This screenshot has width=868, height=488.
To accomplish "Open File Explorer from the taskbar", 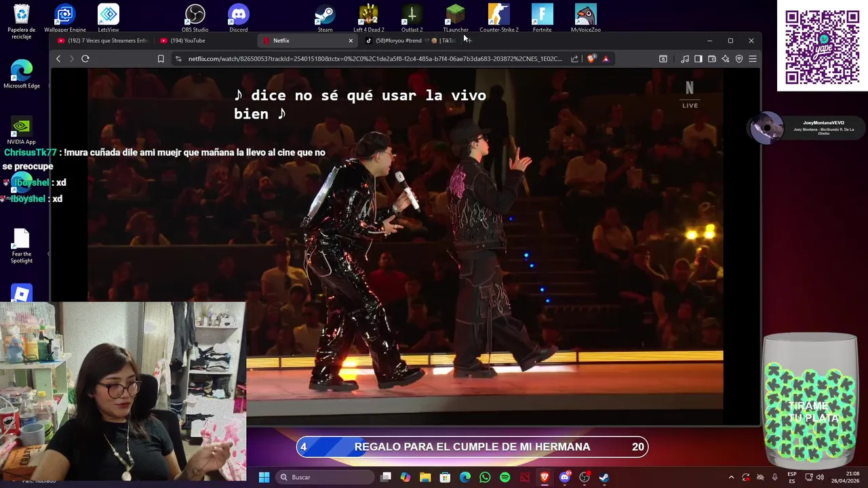I will [x=425, y=477].
